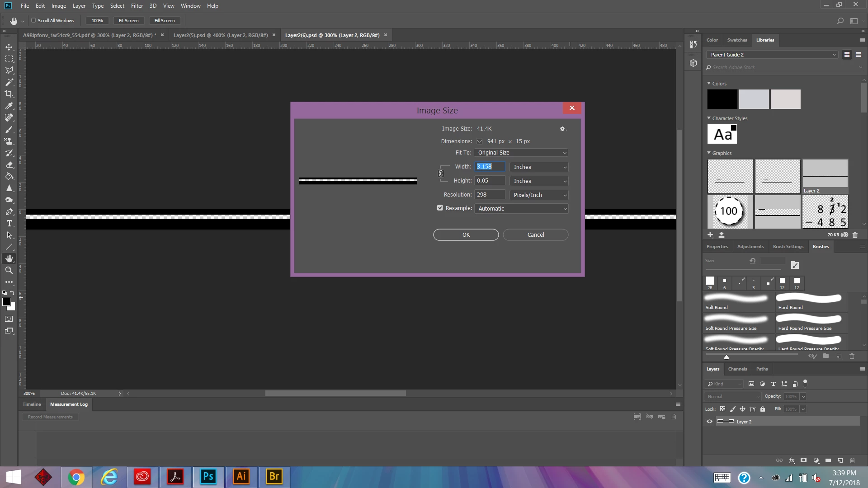Click OK in Image Size dialog
Screen dimensions: 868x488
click(x=466, y=235)
